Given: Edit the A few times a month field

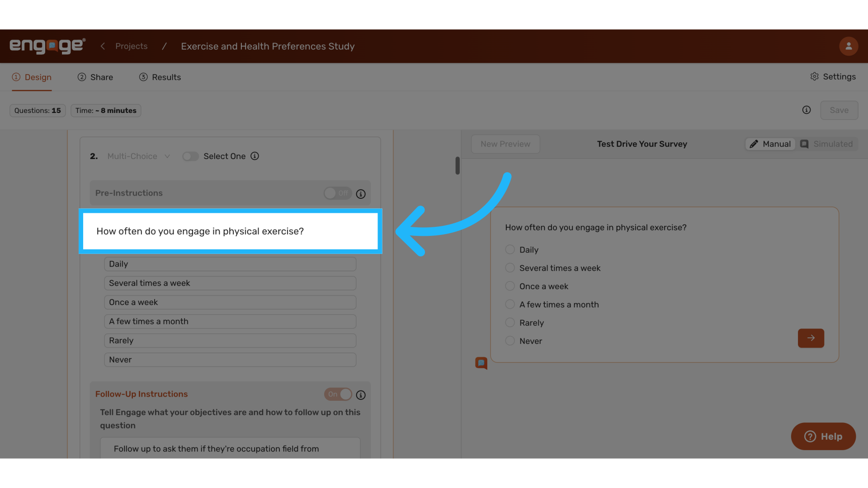Looking at the screenshot, I should coord(230,322).
